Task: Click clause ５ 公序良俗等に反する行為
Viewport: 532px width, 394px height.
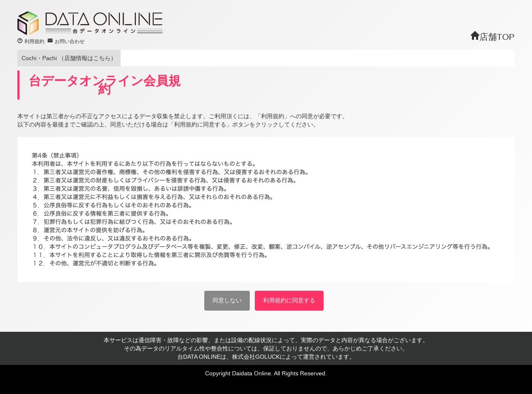Action: coord(114,205)
